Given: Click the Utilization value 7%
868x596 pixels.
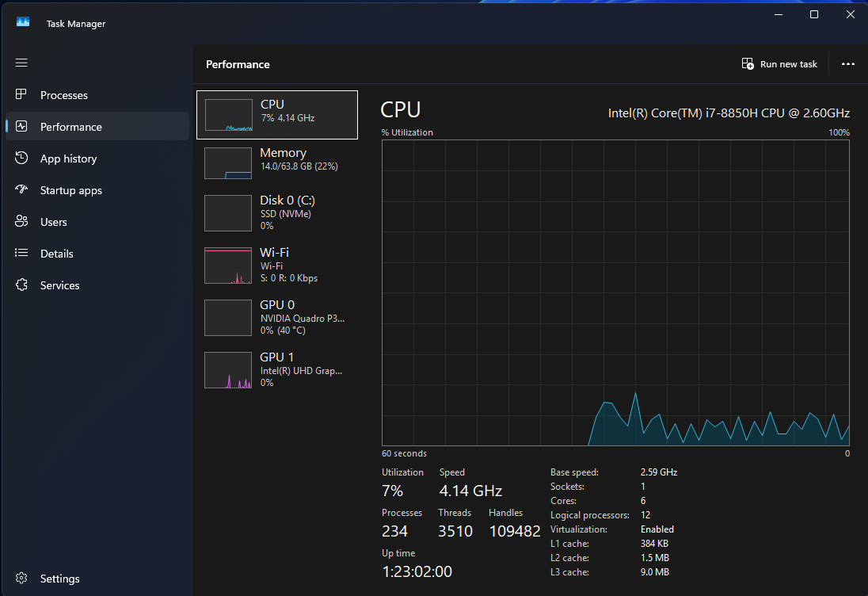Looking at the screenshot, I should click(393, 491).
